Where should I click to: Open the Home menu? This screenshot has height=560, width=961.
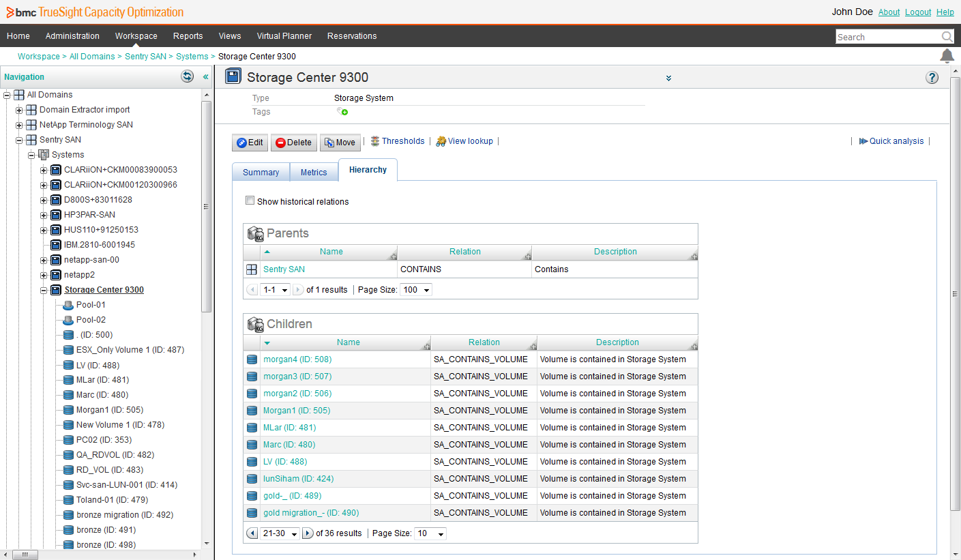[x=18, y=36]
